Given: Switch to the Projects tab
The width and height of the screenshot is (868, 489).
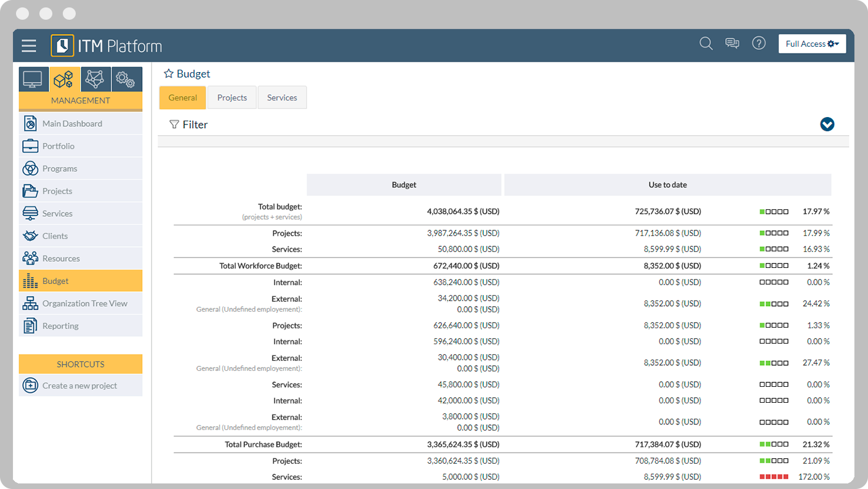Looking at the screenshot, I should point(232,97).
